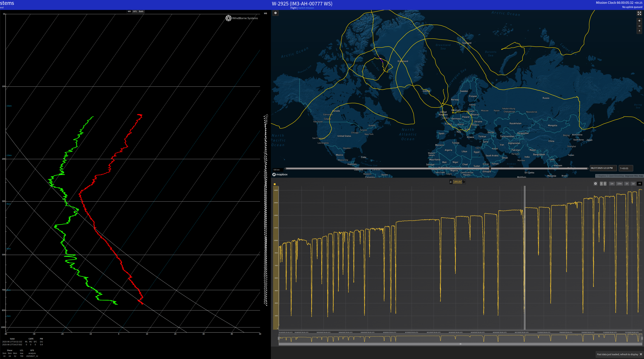Show Both sounding sources
The width and height of the screenshot is (644, 359).
pyautogui.click(x=141, y=12)
